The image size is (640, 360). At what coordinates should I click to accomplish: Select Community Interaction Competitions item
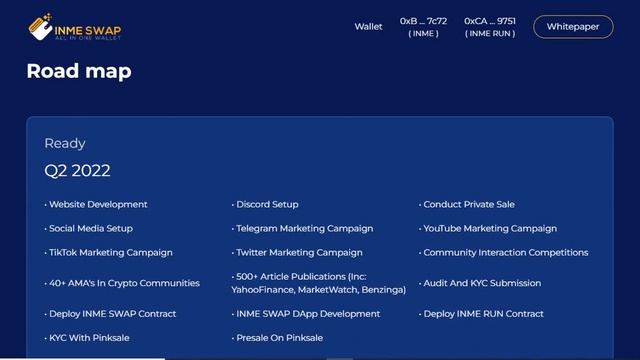coord(504,253)
